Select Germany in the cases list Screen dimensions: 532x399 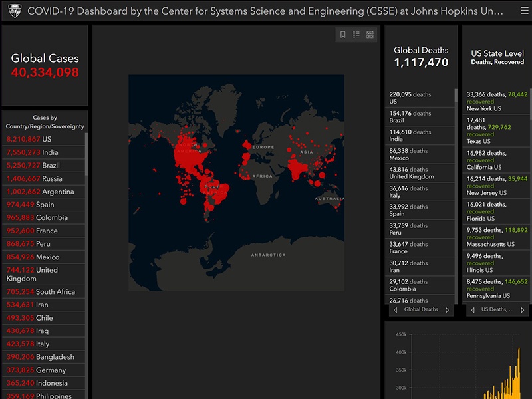point(43,370)
